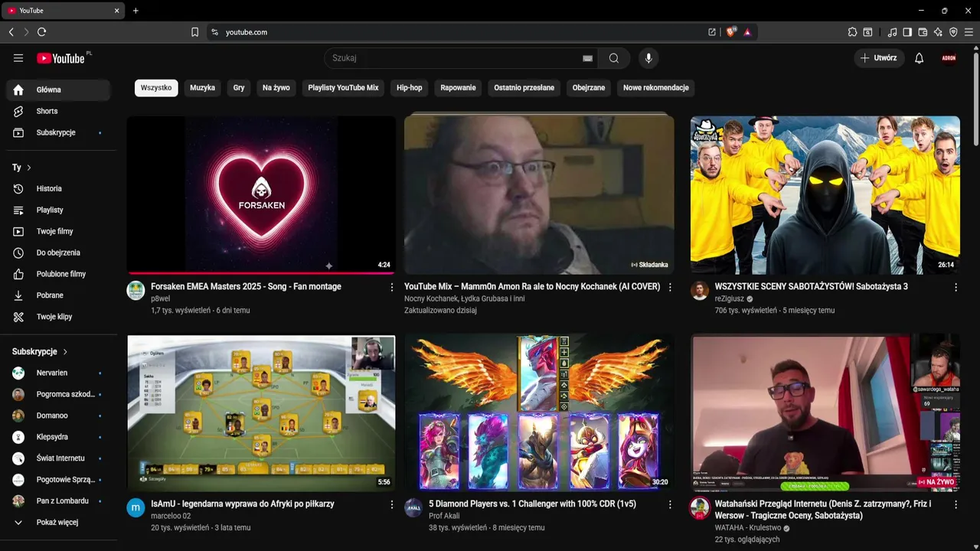Start voice search with the microphone

(648, 58)
